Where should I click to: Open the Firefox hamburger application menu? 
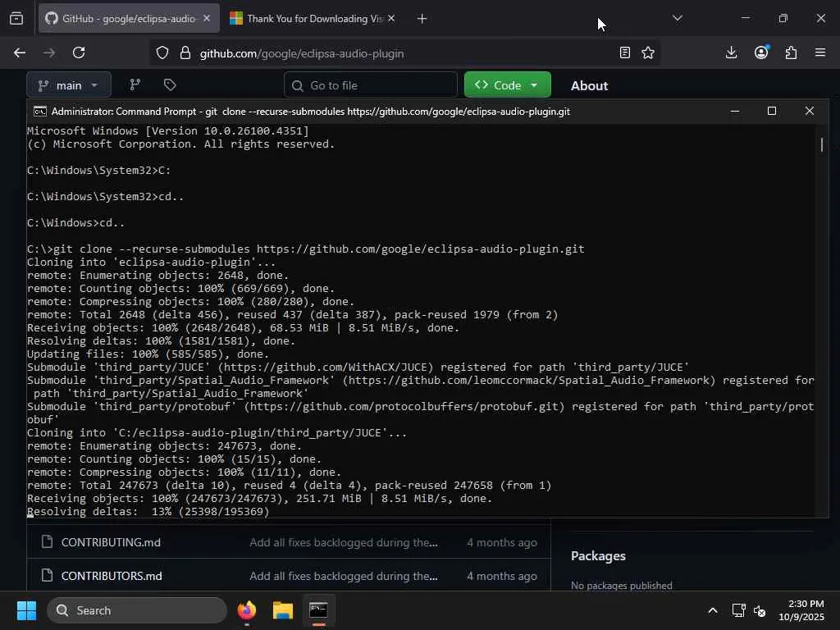(820, 52)
